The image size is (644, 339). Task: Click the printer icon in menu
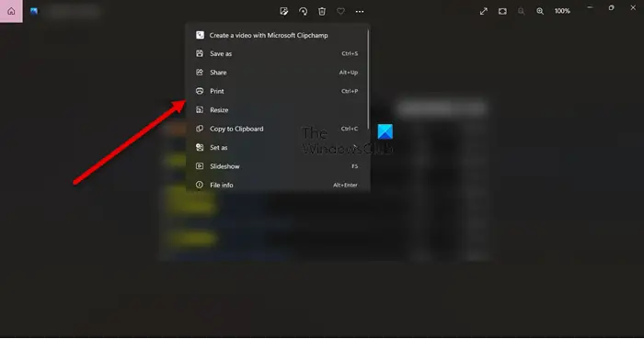pyautogui.click(x=200, y=91)
